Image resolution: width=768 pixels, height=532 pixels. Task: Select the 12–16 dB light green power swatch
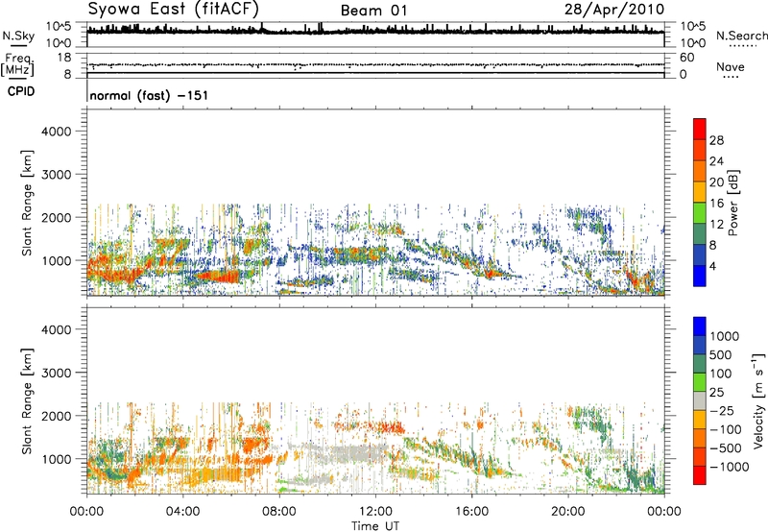(x=700, y=212)
